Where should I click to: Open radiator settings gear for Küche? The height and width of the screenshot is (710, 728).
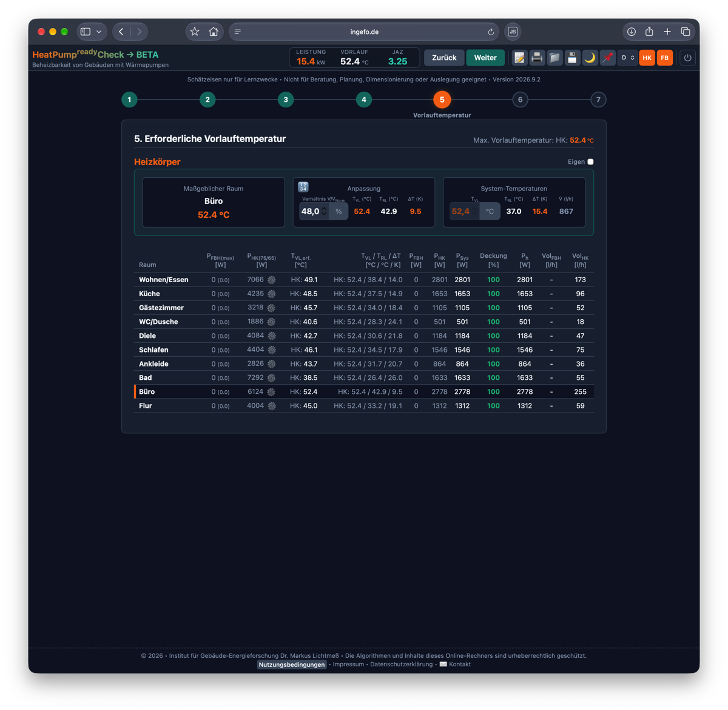click(272, 294)
